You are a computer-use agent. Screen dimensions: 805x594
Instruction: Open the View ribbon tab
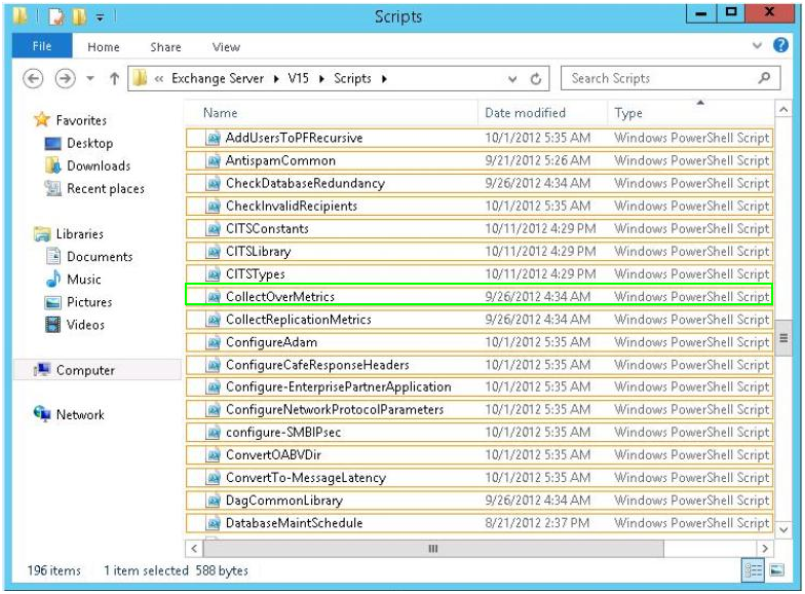click(x=226, y=47)
